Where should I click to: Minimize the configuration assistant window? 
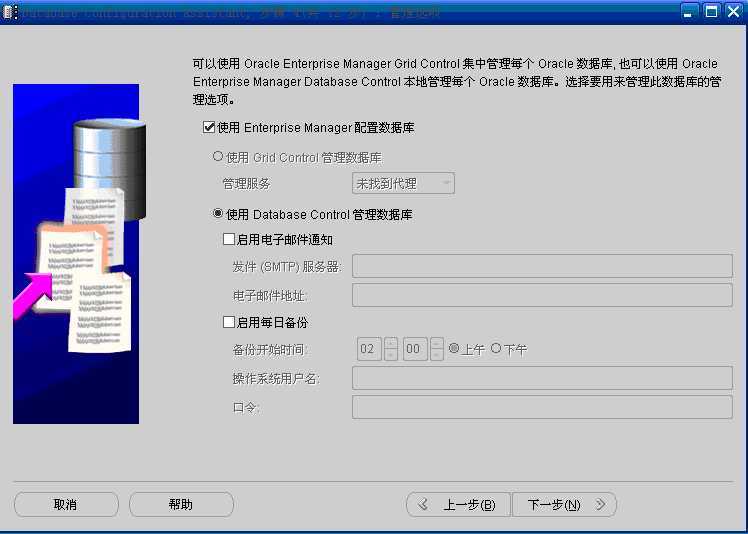pos(688,11)
